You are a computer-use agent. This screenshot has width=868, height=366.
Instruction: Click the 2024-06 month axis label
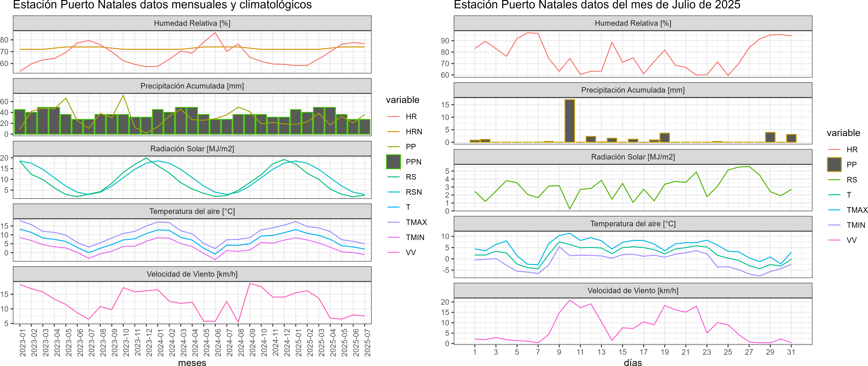click(218, 342)
